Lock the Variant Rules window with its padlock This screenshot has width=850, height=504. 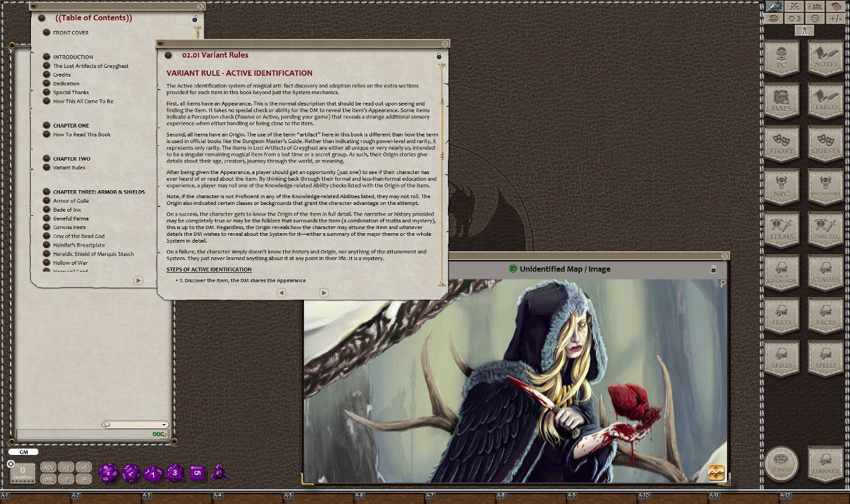pos(439,56)
